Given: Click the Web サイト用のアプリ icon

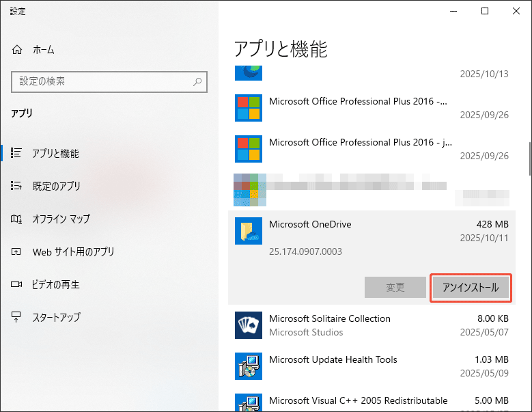Looking at the screenshot, I should click(16, 252).
